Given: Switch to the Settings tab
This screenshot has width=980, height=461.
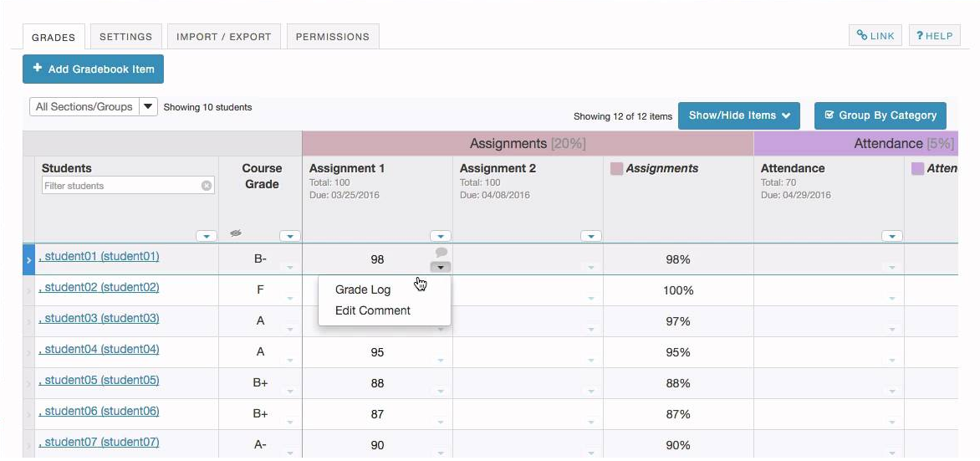Looking at the screenshot, I should point(125,37).
